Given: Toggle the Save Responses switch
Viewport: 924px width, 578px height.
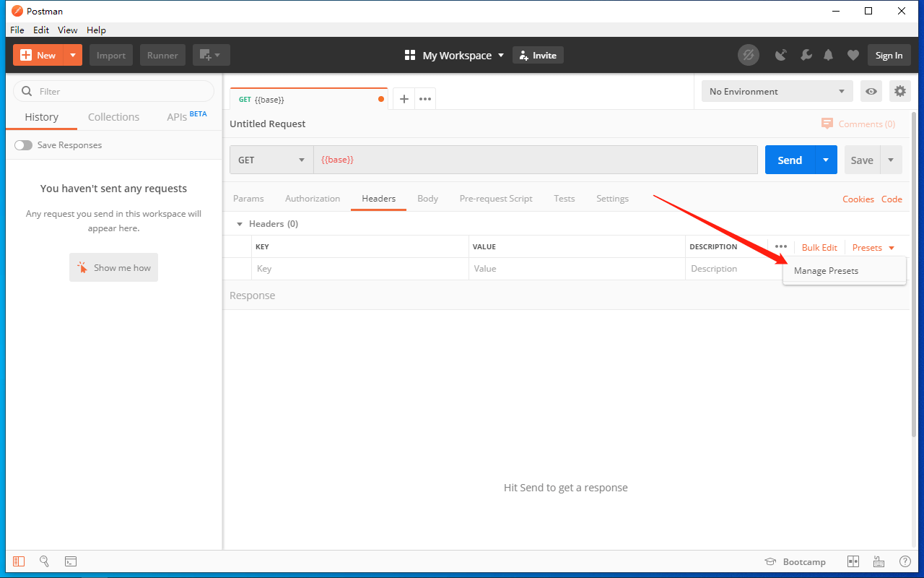Looking at the screenshot, I should point(24,145).
